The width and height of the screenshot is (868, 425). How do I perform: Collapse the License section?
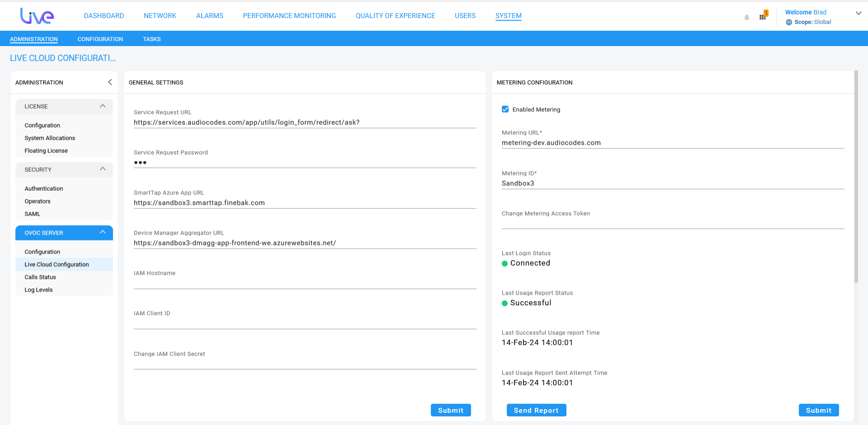point(103,106)
